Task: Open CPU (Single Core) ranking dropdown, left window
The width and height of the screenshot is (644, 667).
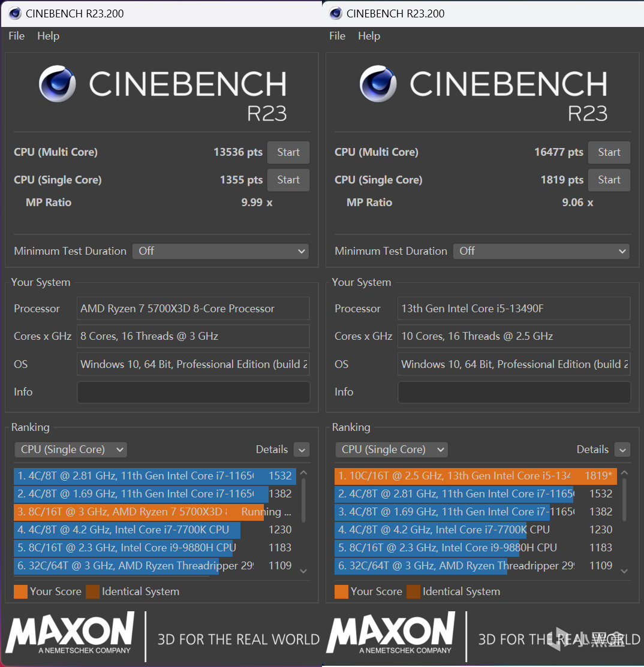Action: coord(71,449)
